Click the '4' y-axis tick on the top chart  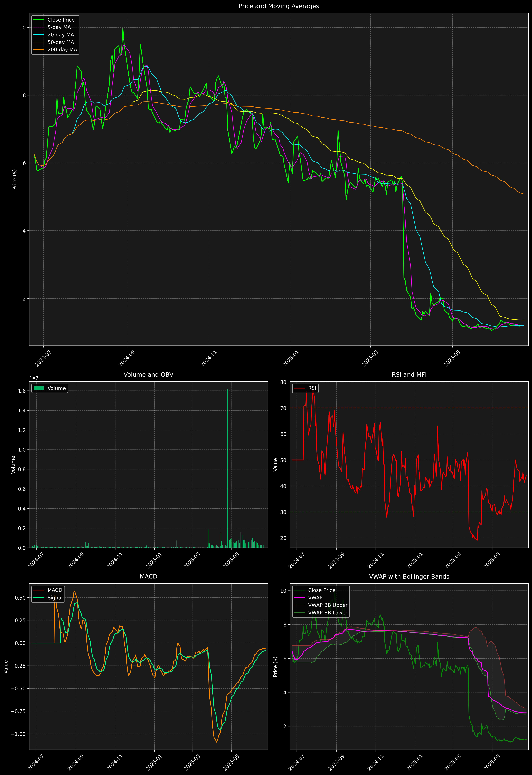click(24, 231)
